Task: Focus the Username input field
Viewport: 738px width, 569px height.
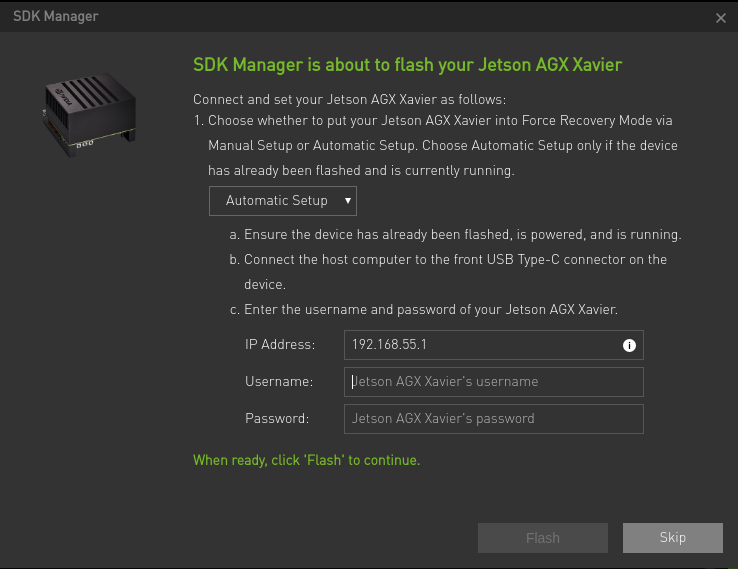Action: [x=493, y=382]
